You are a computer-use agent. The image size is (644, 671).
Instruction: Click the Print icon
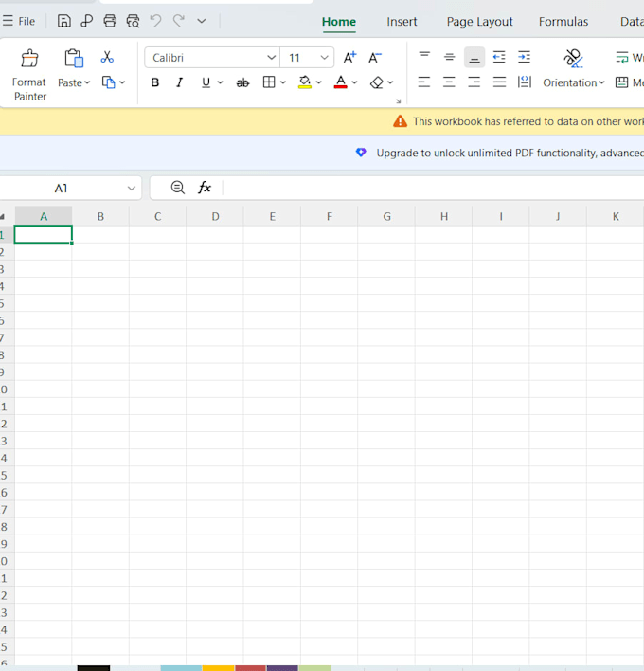(x=110, y=21)
